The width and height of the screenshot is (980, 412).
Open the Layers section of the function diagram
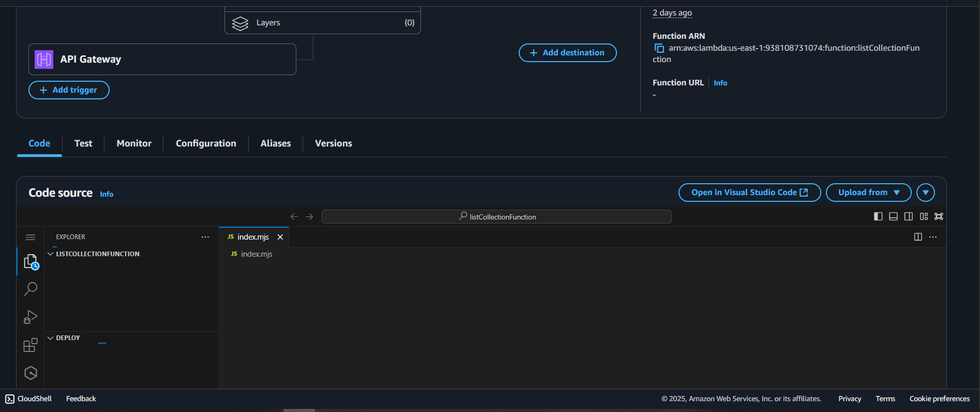tap(323, 23)
